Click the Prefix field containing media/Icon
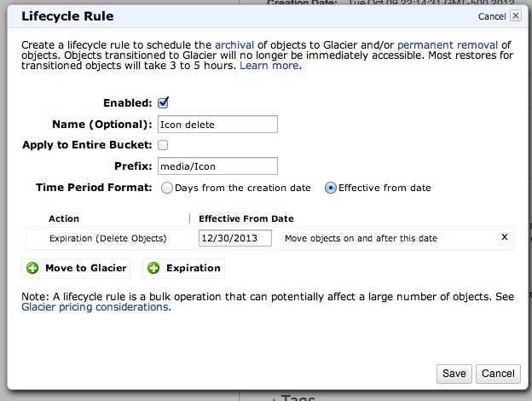Screen dimensions: 532x401 (217, 166)
